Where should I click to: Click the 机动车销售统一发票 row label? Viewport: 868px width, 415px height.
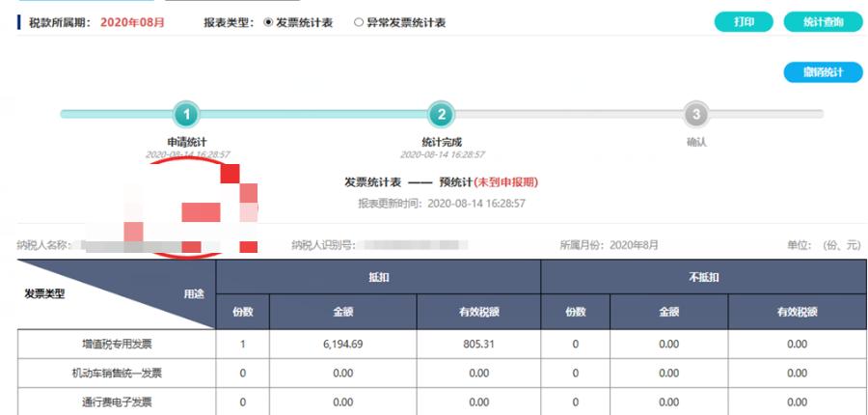click(x=117, y=373)
